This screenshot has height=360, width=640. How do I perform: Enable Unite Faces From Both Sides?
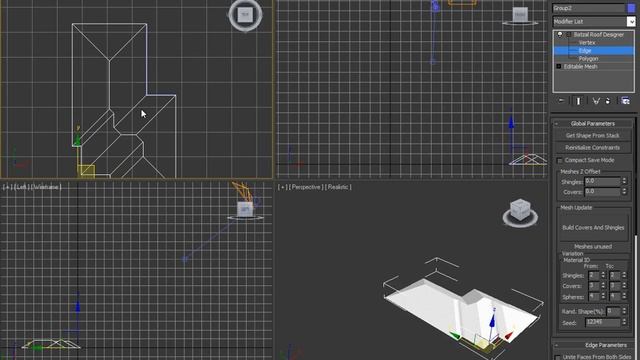point(558,357)
